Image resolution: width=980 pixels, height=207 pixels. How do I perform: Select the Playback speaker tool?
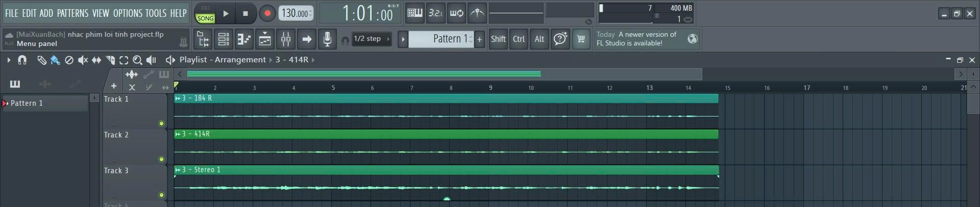tap(151, 60)
